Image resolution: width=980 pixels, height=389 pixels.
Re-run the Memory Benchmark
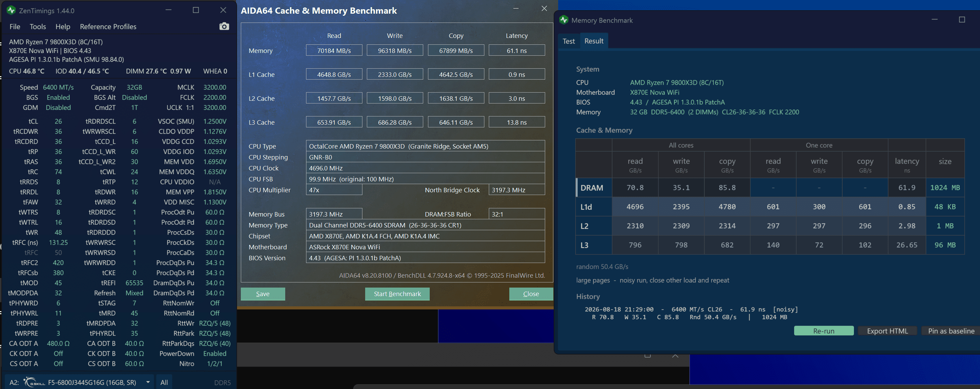click(x=824, y=331)
